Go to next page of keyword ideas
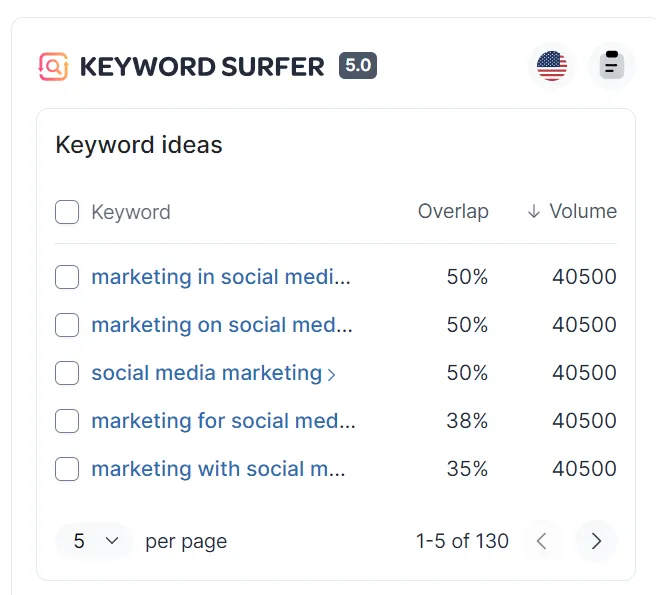Image resolution: width=656 pixels, height=595 pixels. [596, 541]
